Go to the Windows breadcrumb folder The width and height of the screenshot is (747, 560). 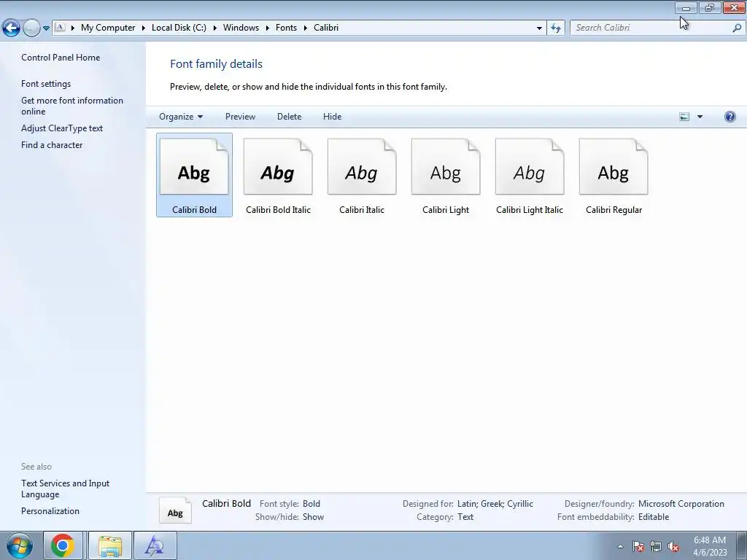[x=241, y=28]
